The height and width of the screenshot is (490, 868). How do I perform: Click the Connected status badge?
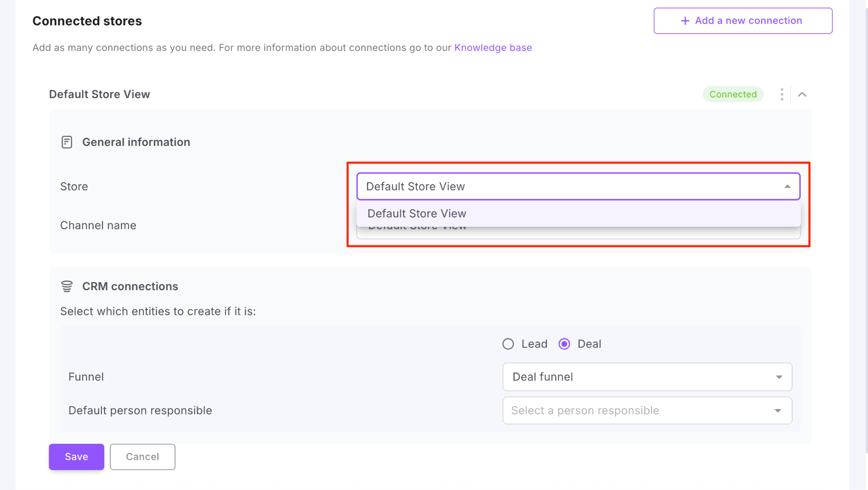(x=733, y=94)
